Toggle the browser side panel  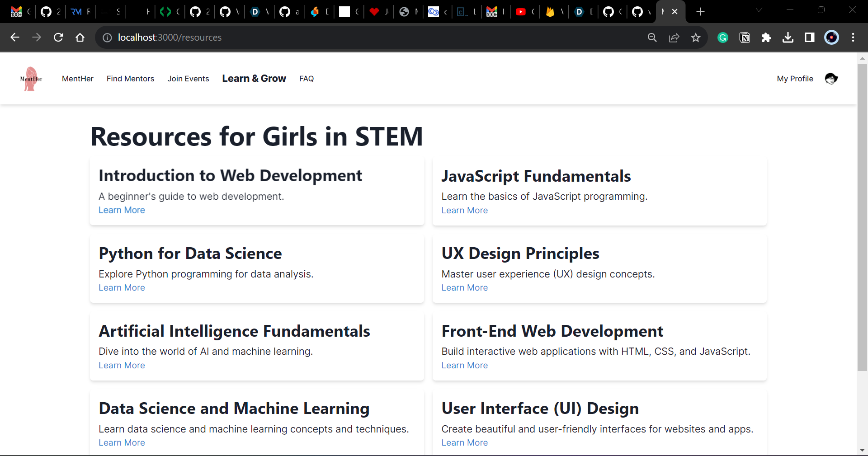pos(810,38)
